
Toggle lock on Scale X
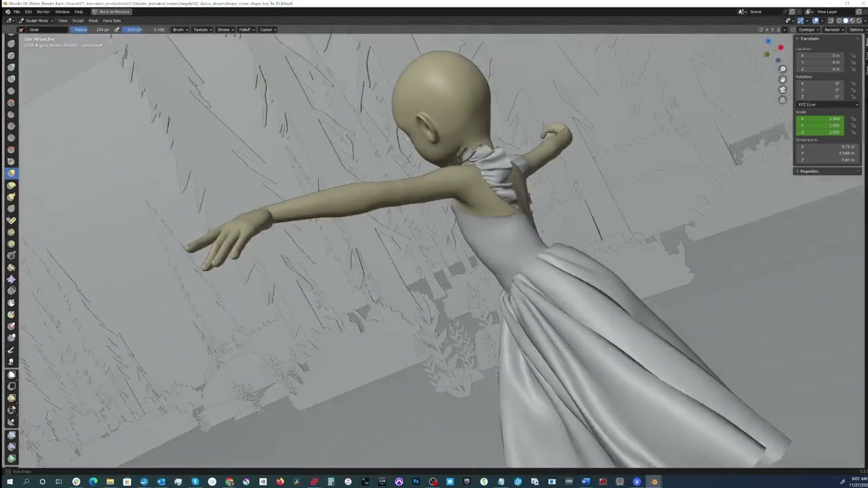pyautogui.click(x=854, y=119)
